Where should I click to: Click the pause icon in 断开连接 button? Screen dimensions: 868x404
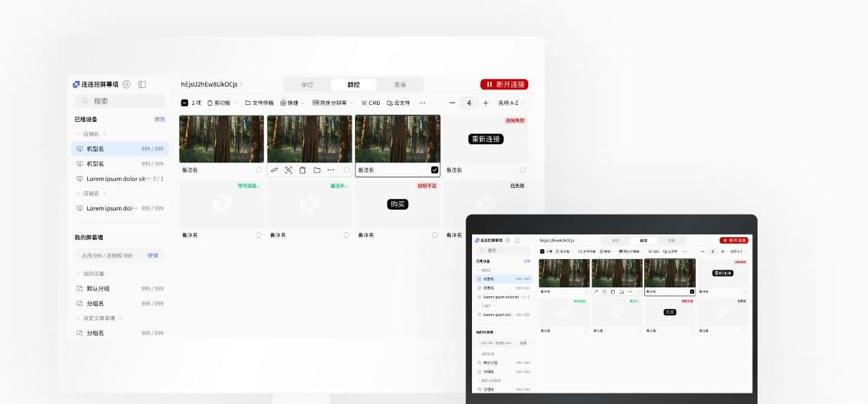tap(490, 84)
